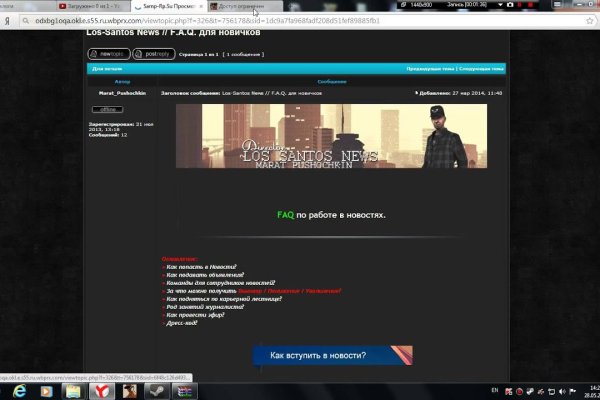The image size is (600, 400).
Task: Click the Для печати link
Action: coord(107,69)
